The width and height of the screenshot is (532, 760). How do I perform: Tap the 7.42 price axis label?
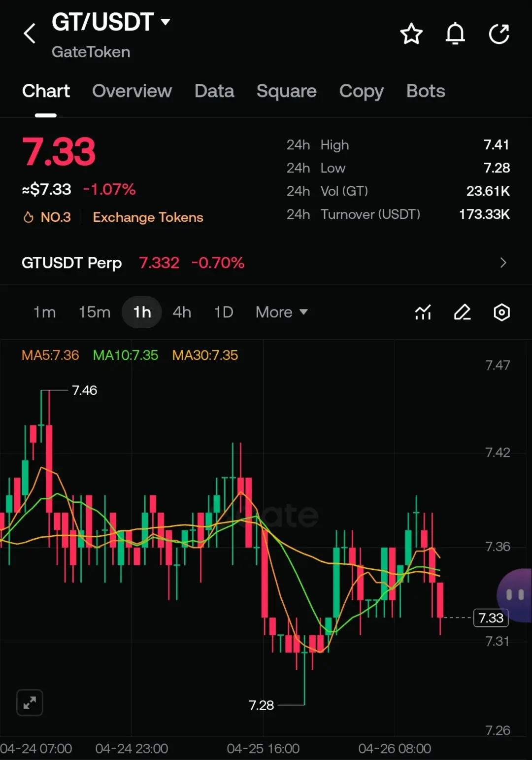(498, 452)
